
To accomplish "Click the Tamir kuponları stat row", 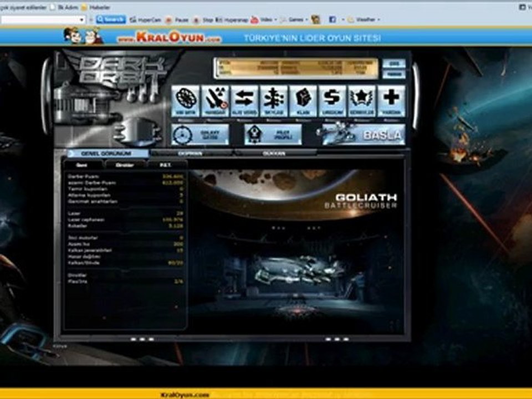I will (126, 189).
